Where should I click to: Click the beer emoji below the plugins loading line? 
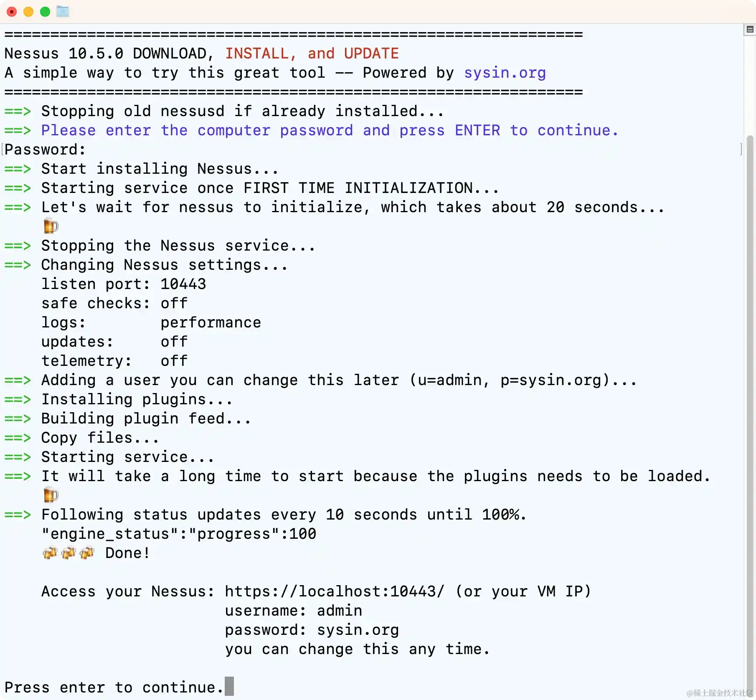click(50, 495)
